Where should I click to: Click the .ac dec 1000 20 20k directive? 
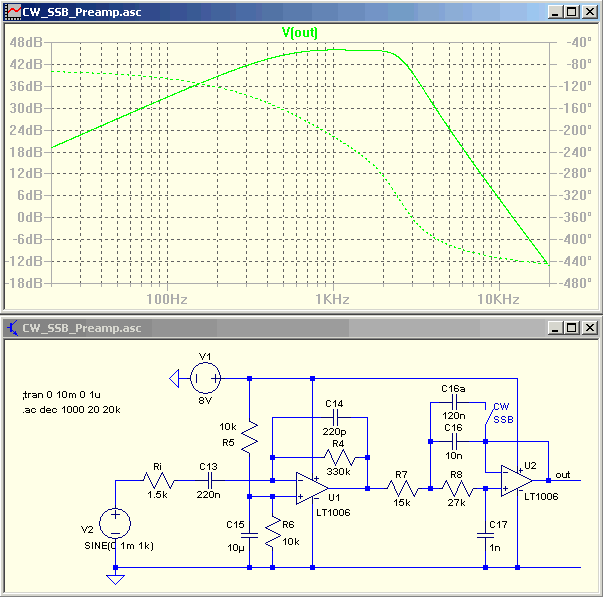[x=71, y=410]
